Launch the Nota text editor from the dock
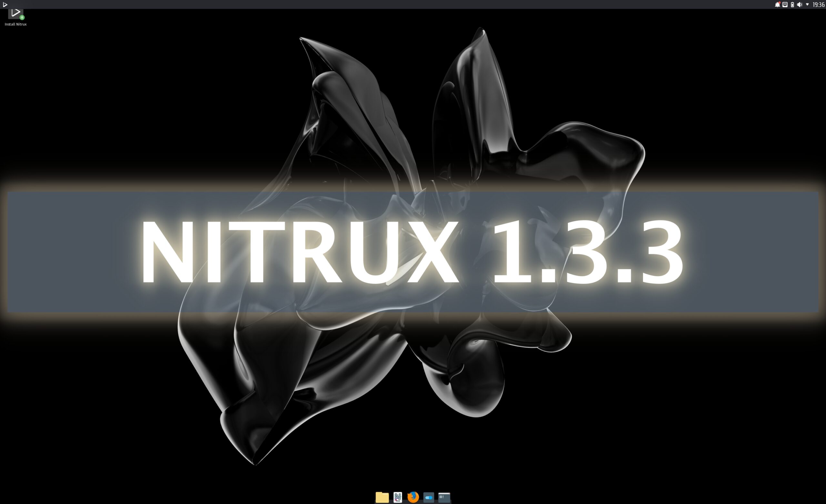This screenshot has width=826, height=504. pos(398,497)
